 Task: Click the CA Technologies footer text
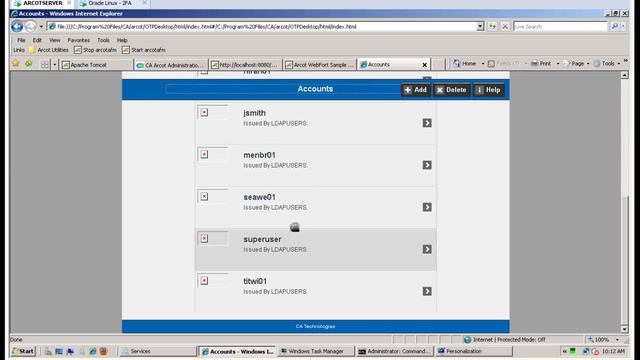[x=316, y=327]
